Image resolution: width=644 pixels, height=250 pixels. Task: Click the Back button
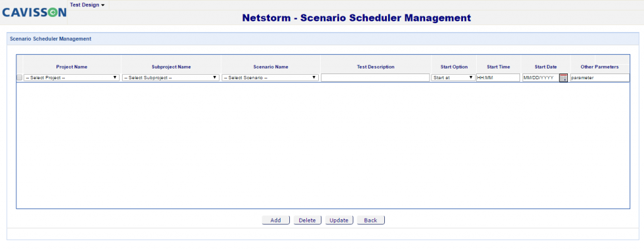pos(370,220)
